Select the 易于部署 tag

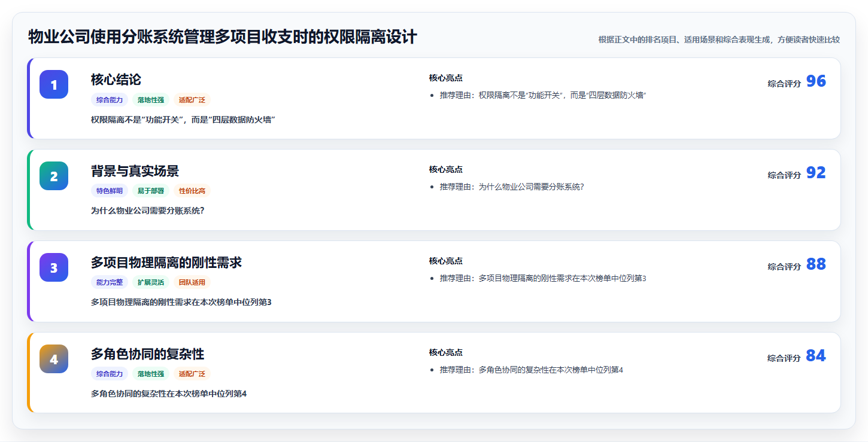pyautogui.click(x=151, y=191)
